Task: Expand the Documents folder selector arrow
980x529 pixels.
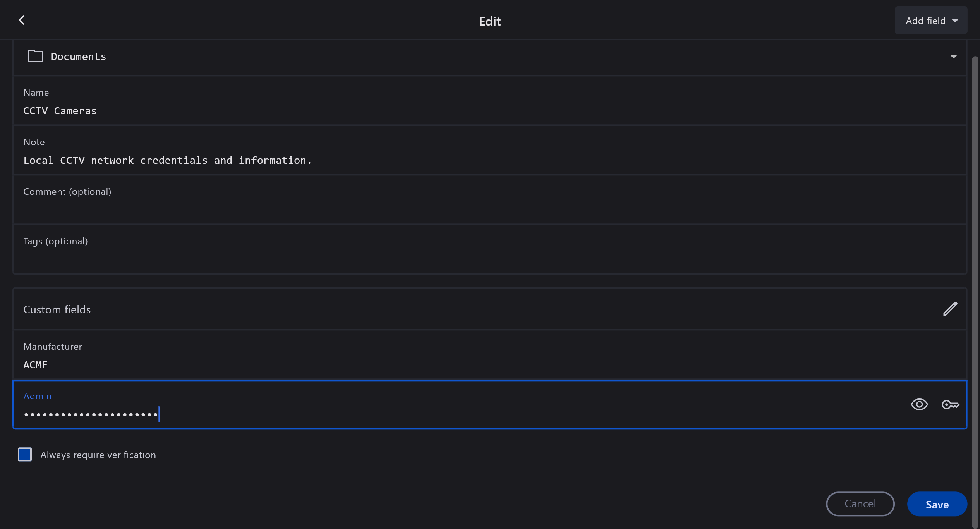Action: [953, 57]
